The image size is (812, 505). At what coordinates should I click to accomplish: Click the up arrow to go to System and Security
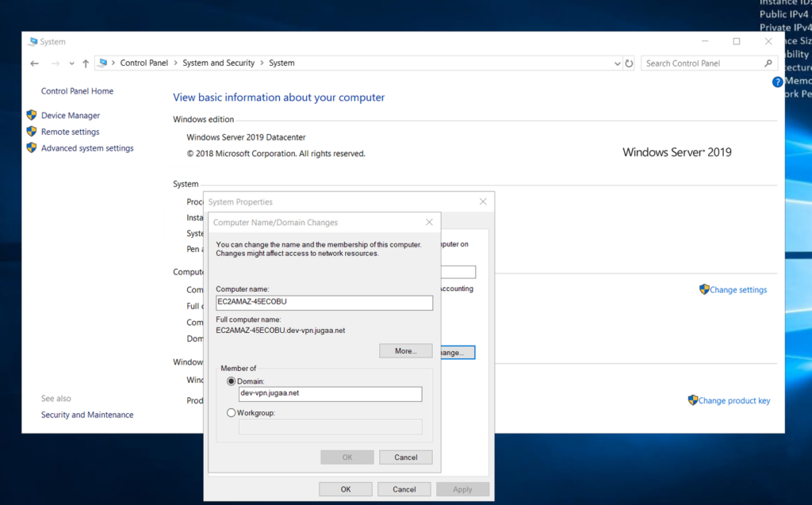[86, 63]
